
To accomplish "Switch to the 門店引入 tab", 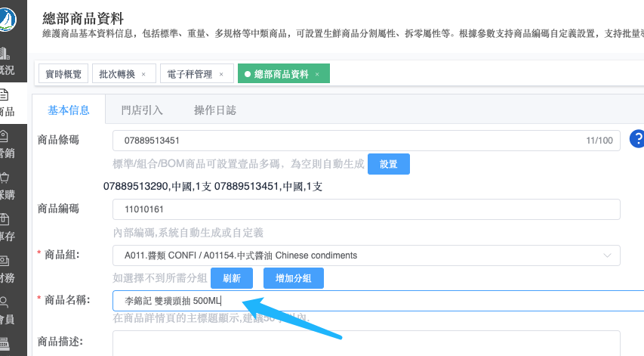I will [x=142, y=110].
